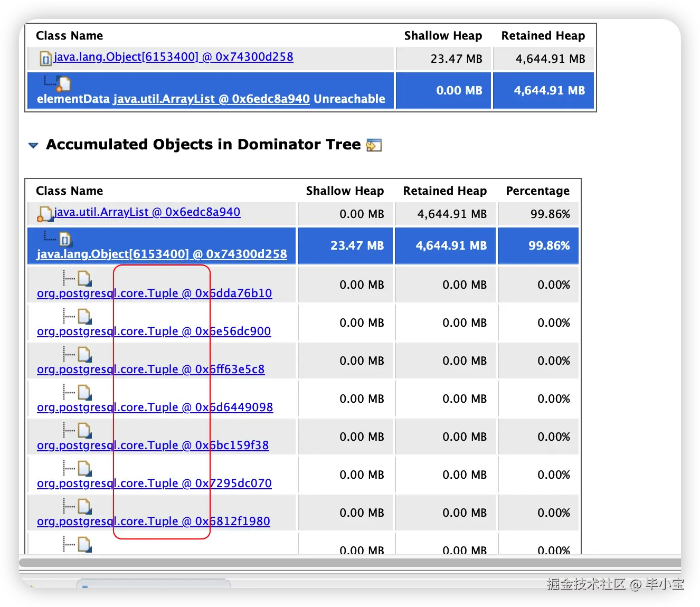The image size is (700, 607).
Task: Open Tuple @ 0x6ff63e5c8 link
Action: pyautogui.click(x=151, y=369)
